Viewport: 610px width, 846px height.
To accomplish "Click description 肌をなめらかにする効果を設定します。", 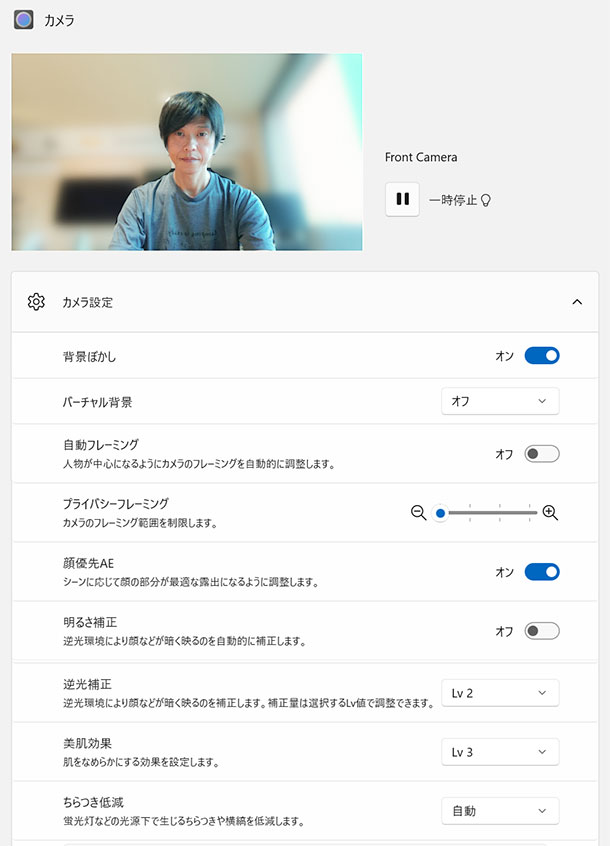I will 141,762.
